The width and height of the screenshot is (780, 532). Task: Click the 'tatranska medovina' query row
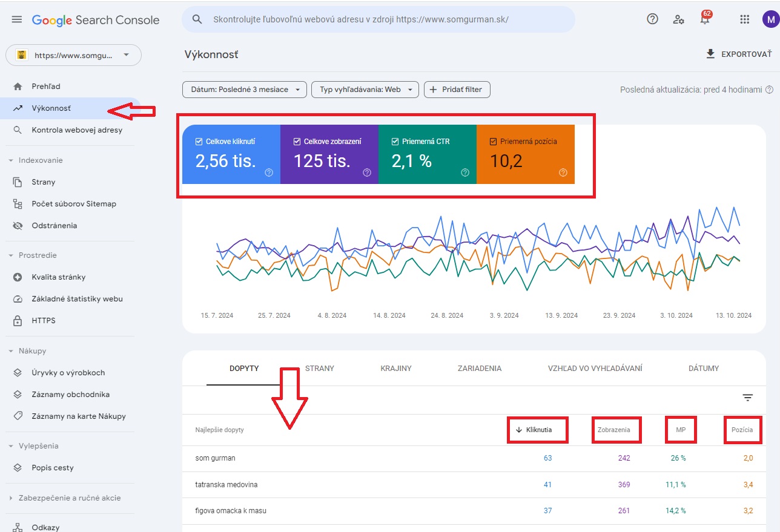pyautogui.click(x=474, y=485)
